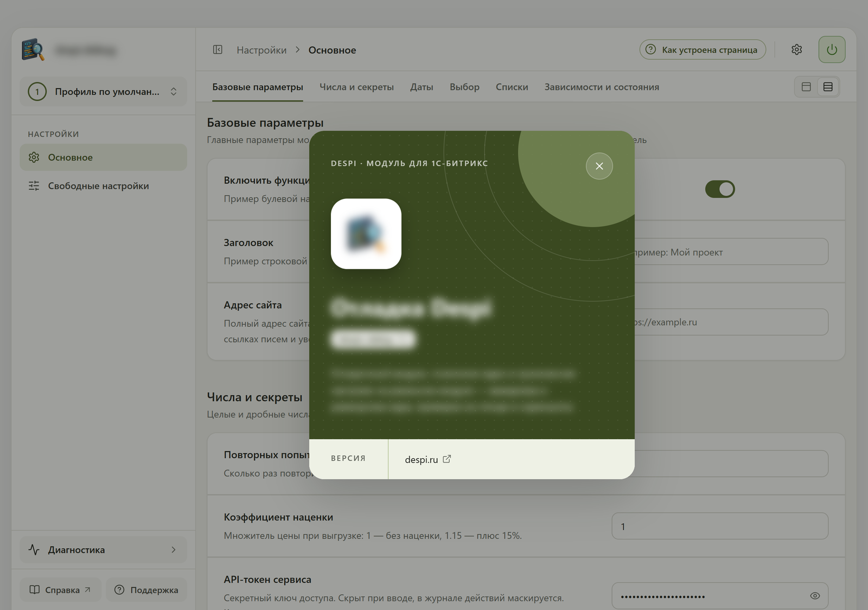Open the 'Справка' help link
The image size is (868, 610).
(x=60, y=590)
